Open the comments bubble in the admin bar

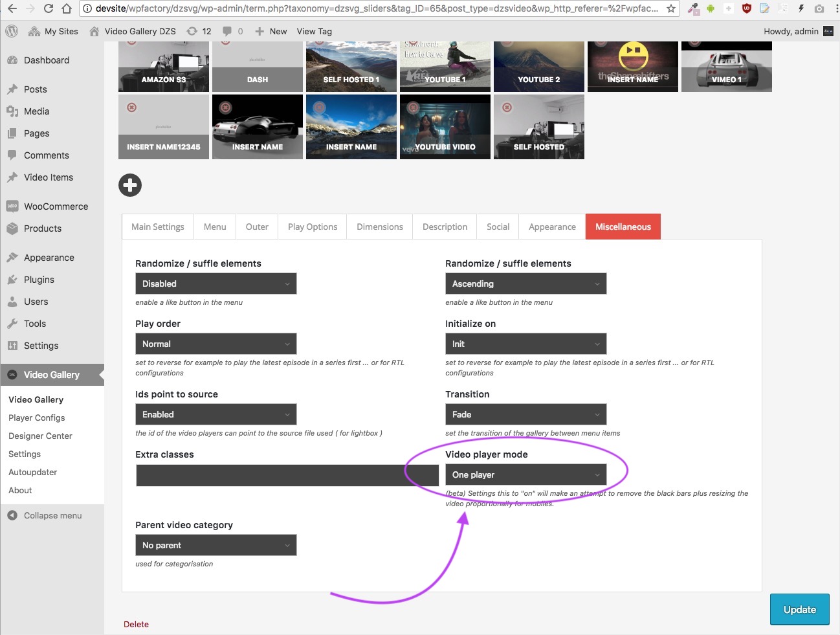pos(233,31)
